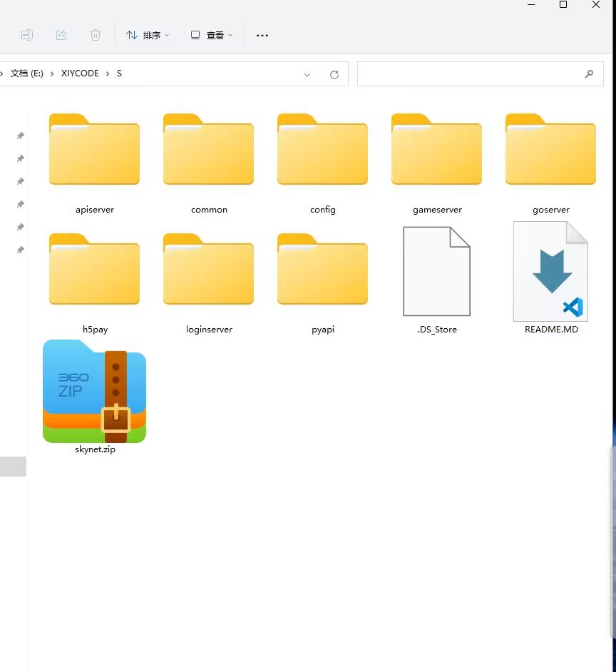Expand the address bar history dropdown
616x672 pixels.
[x=307, y=74]
